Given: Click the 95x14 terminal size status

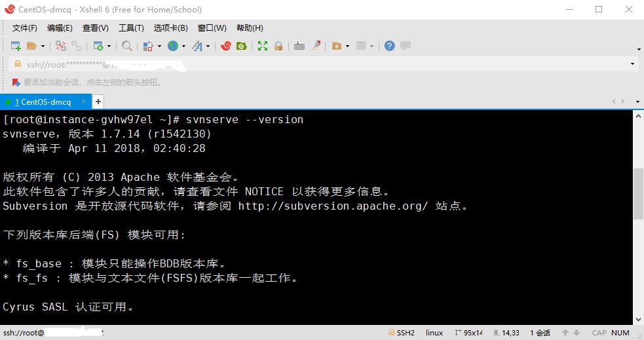Looking at the screenshot, I should [468, 333].
